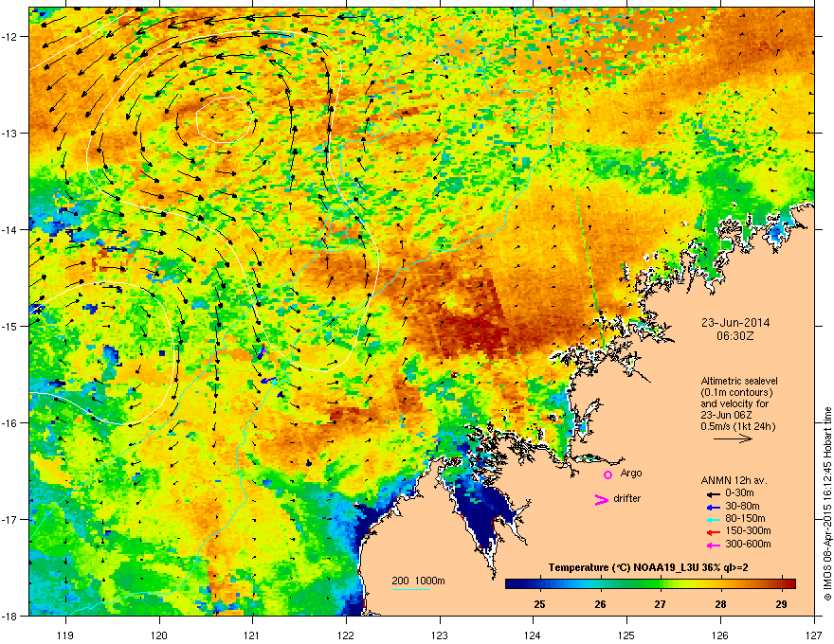Click the date label 23-Jun-2014

pos(735,323)
